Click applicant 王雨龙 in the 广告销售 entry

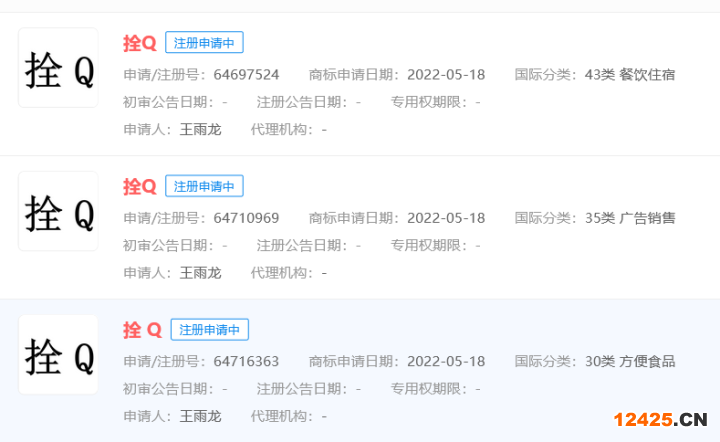point(200,272)
